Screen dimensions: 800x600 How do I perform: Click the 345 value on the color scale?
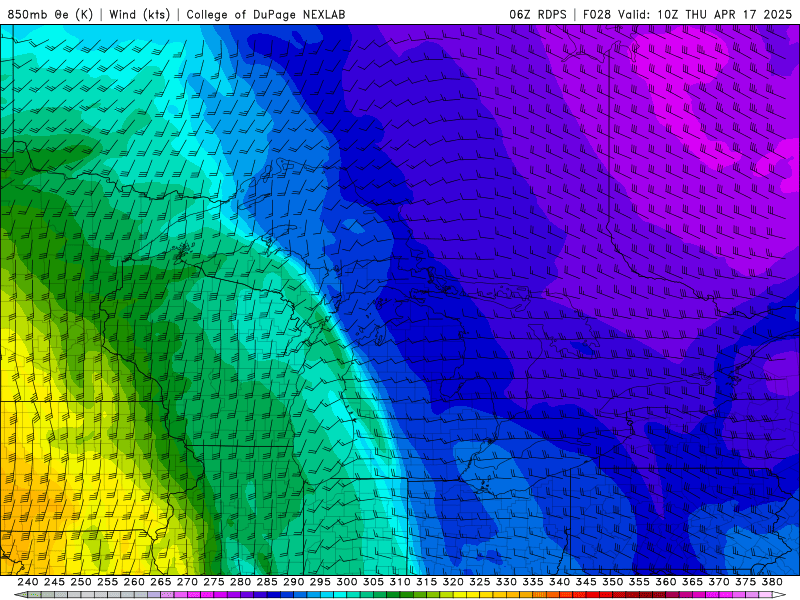586,582
